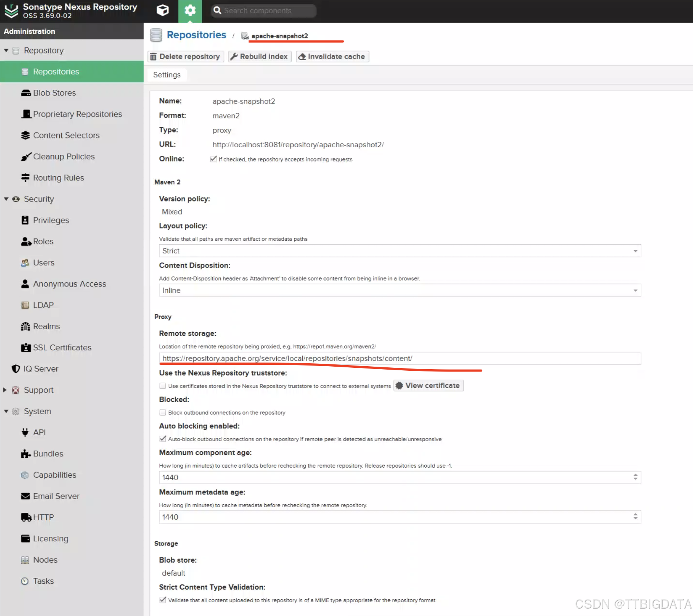Click the Routing Rules signpost icon
The height and width of the screenshot is (616, 693).
[25, 178]
